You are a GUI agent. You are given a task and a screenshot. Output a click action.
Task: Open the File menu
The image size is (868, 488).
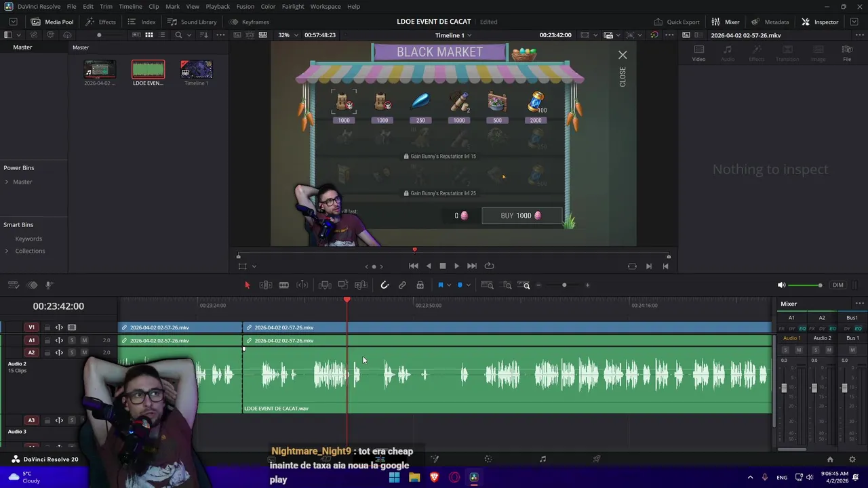71,6
